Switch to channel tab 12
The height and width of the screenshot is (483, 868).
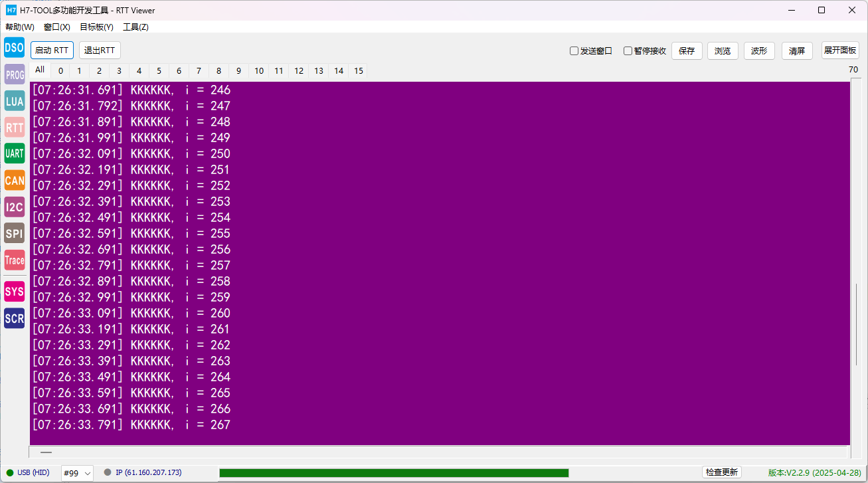coord(299,71)
